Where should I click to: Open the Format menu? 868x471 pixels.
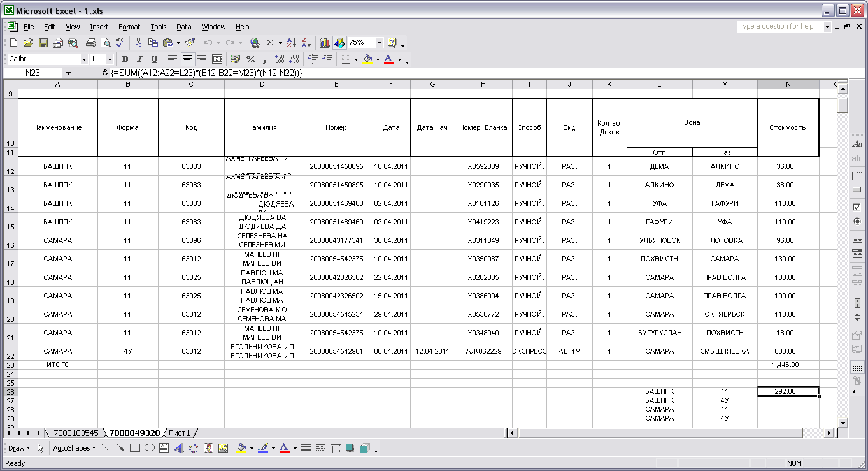(x=129, y=27)
